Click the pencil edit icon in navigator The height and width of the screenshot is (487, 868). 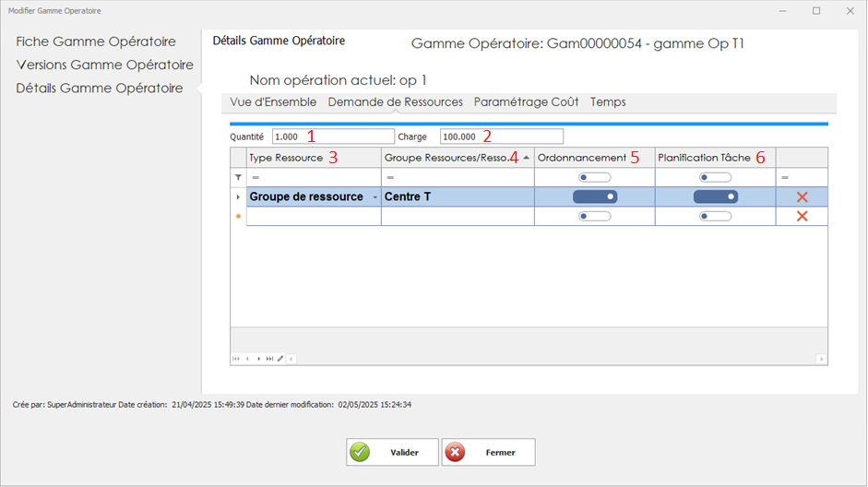[280, 359]
